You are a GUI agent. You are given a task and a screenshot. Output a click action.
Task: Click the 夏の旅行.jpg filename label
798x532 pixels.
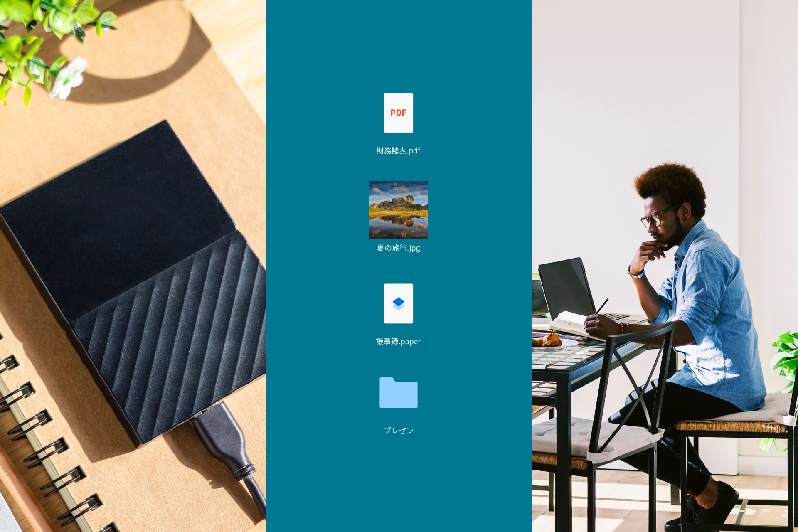[x=398, y=248]
